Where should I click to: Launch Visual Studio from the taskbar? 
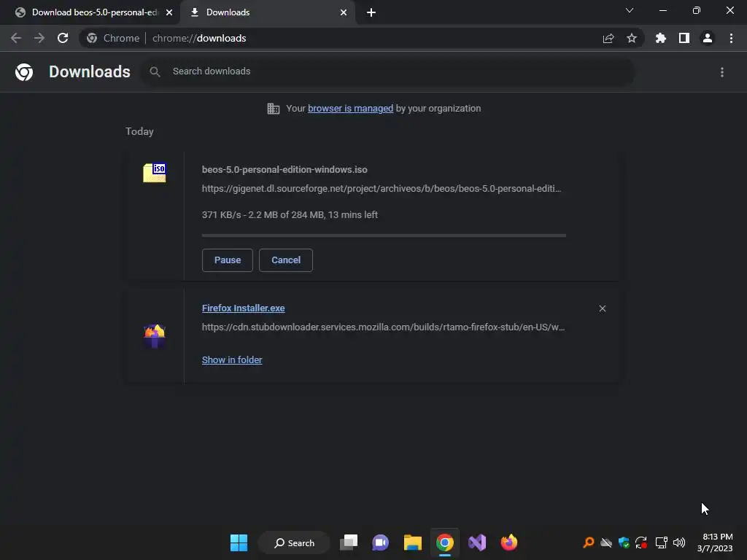(x=477, y=542)
